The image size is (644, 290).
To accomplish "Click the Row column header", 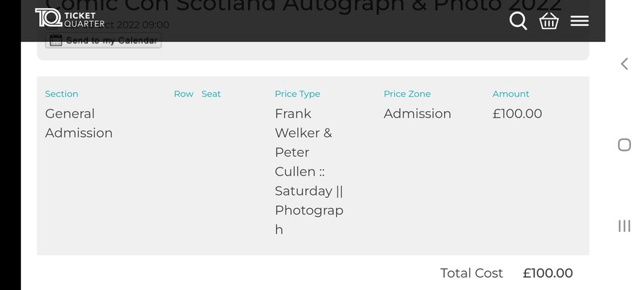I will (183, 94).
